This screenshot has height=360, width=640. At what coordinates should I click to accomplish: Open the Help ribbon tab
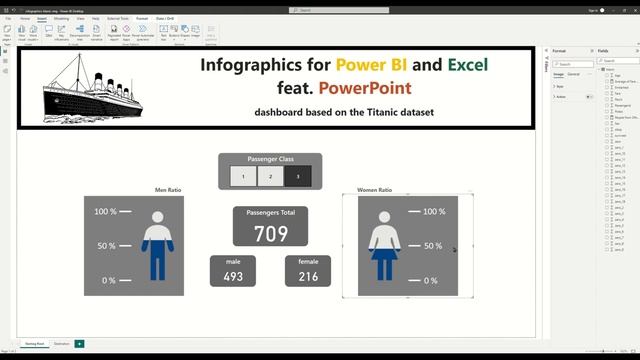click(96, 19)
